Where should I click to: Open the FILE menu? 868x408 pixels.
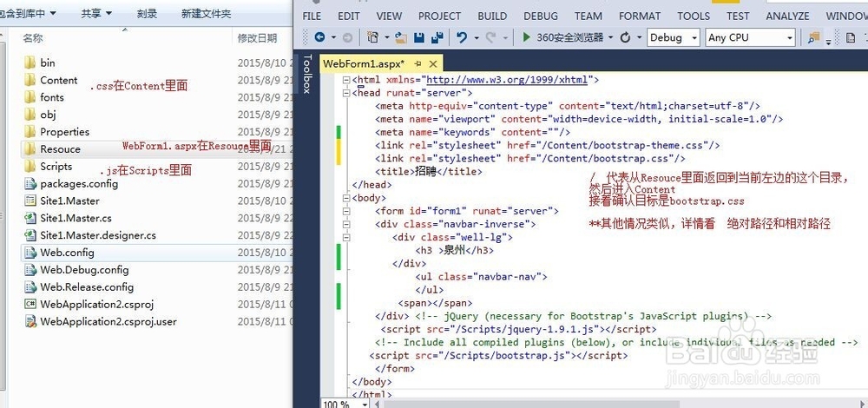pyautogui.click(x=312, y=16)
